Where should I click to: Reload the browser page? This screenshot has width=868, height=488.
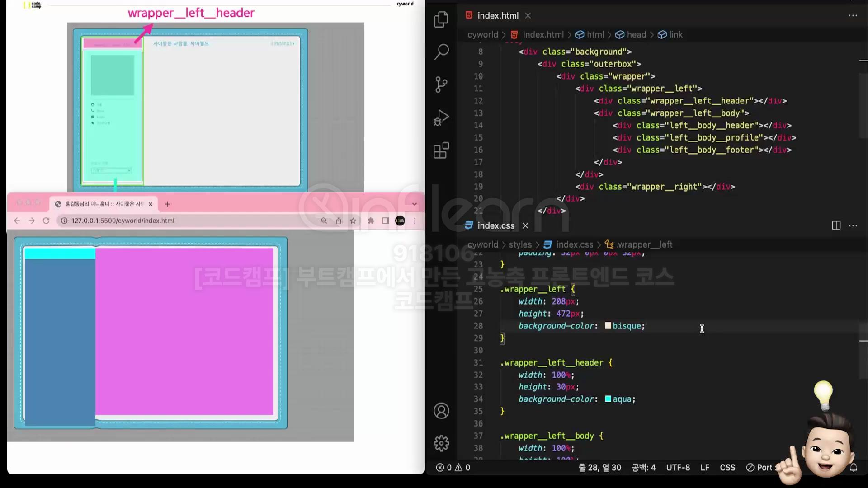[46, 221]
